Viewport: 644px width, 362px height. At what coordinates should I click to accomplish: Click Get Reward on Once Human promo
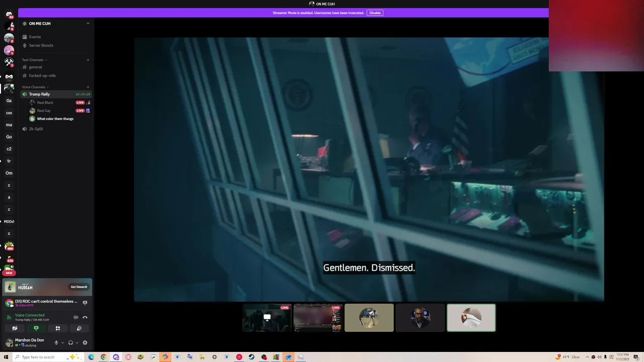click(x=78, y=287)
